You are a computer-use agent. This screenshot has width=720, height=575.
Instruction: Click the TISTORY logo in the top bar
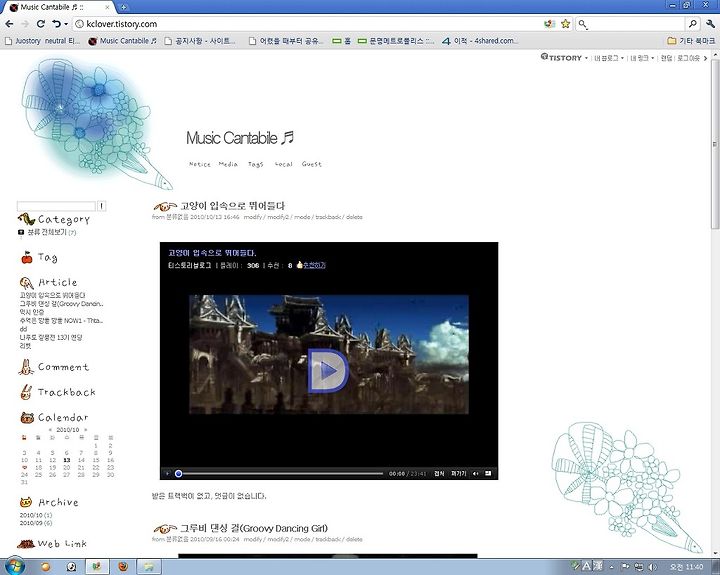point(561,58)
